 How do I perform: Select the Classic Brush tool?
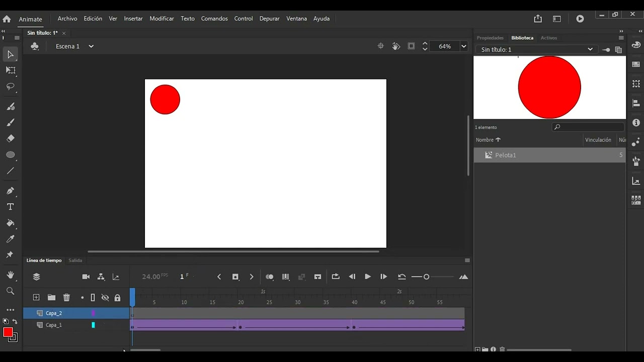point(11,122)
